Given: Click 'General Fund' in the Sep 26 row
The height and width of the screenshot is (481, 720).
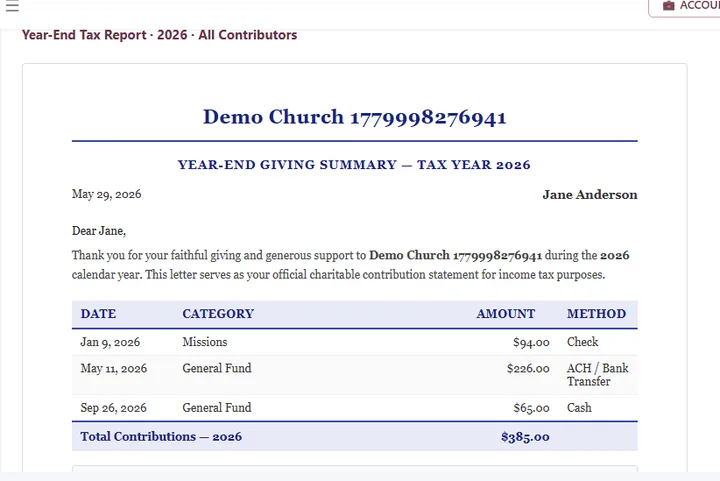Looking at the screenshot, I should pos(217,408).
